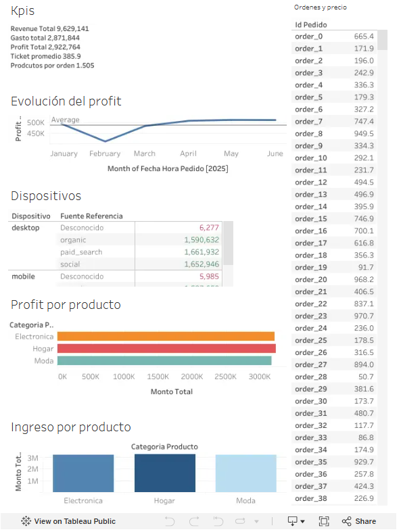Click the June axis label
399x532 pixels.
[x=275, y=153]
